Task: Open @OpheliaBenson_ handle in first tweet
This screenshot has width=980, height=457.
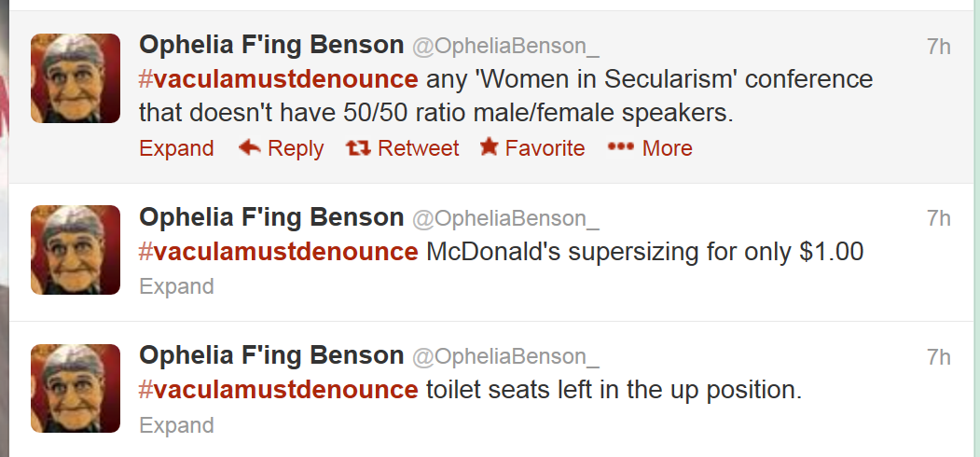Action: (504, 47)
